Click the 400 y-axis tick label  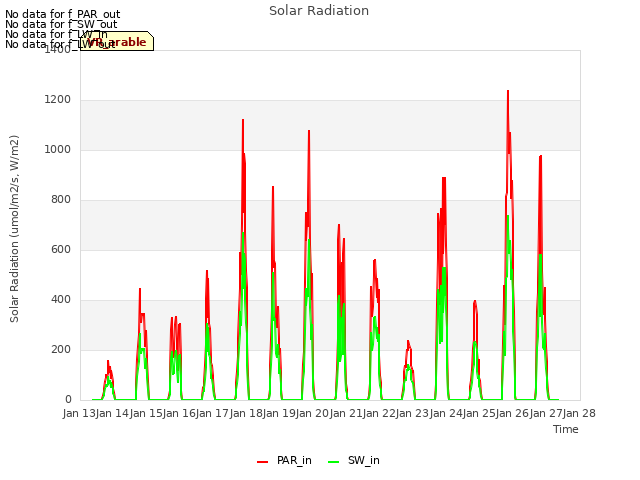coord(61,300)
